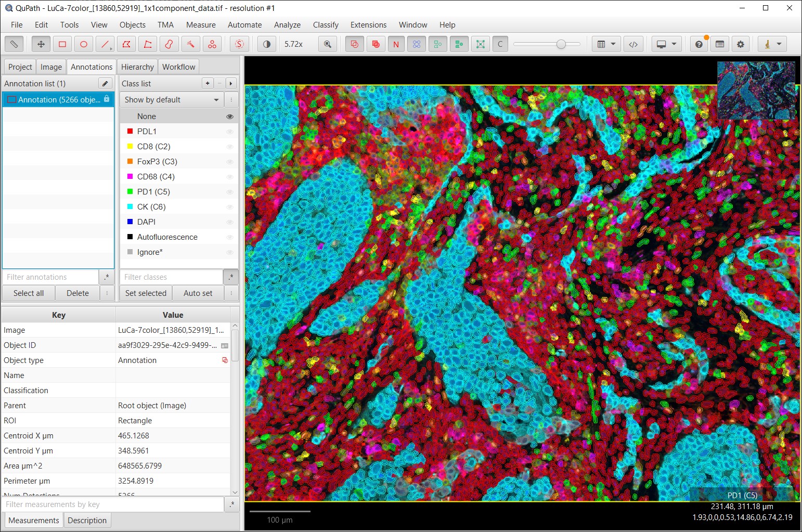Open the help question mark icon
The width and height of the screenshot is (802, 532).
point(699,44)
